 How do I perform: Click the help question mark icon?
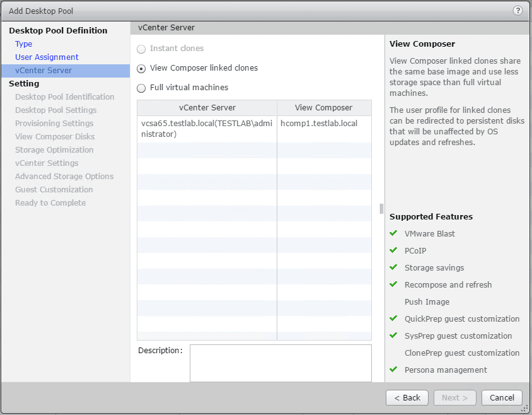pos(518,11)
